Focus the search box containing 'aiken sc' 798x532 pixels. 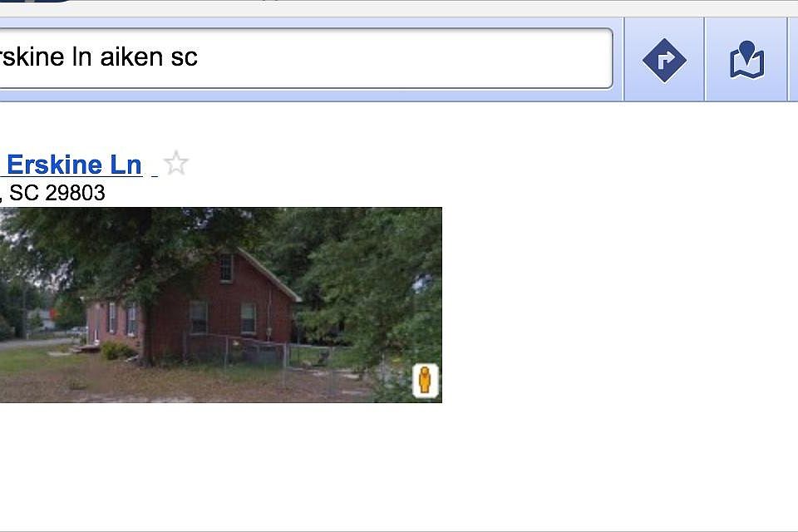coord(305,58)
